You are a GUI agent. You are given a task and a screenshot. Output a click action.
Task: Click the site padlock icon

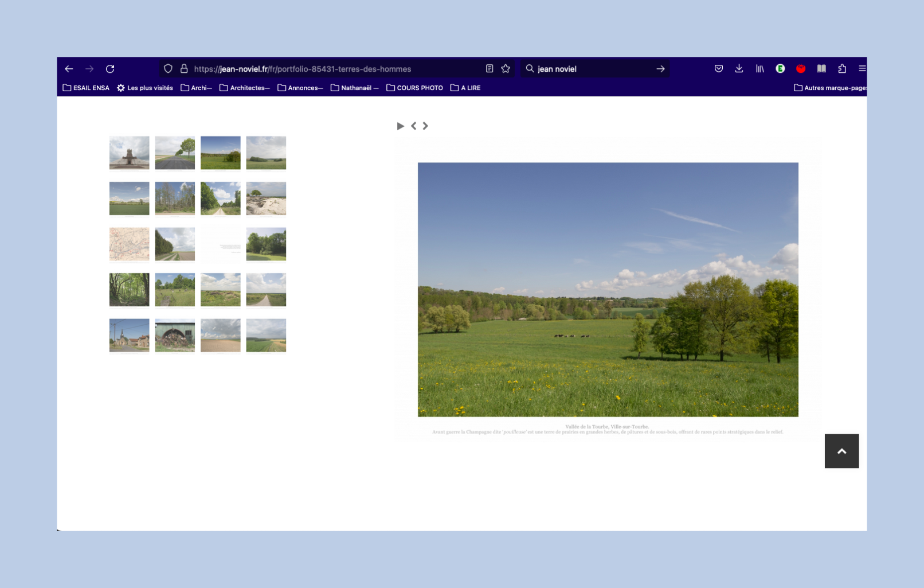184,69
